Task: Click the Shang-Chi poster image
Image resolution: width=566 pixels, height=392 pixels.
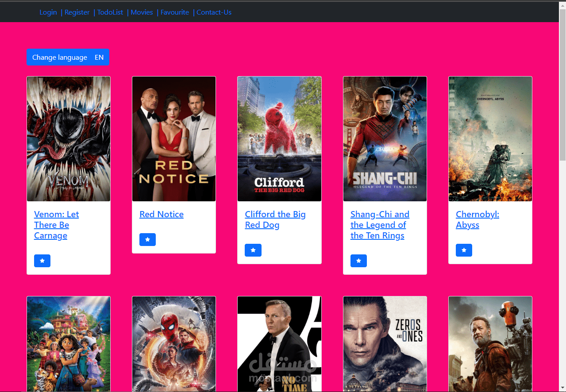Action: pos(385,139)
